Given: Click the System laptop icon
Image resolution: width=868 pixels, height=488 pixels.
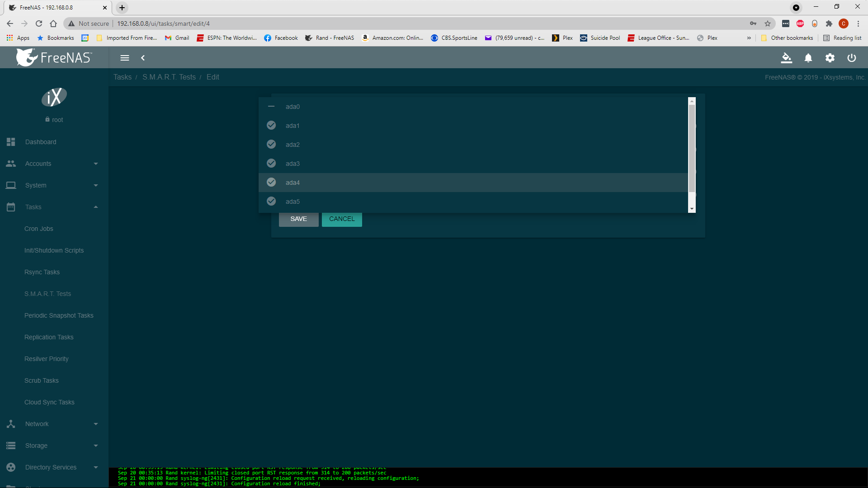Looking at the screenshot, I should tap(11, 185).
